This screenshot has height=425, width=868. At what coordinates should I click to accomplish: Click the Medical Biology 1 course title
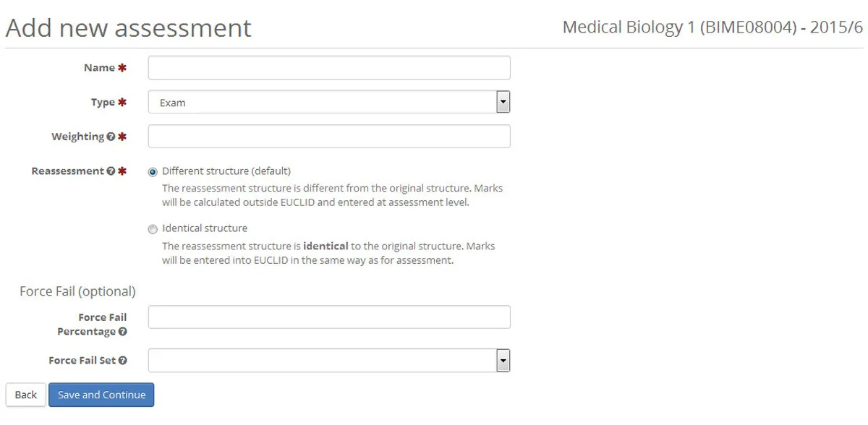(x=712, y=27)
